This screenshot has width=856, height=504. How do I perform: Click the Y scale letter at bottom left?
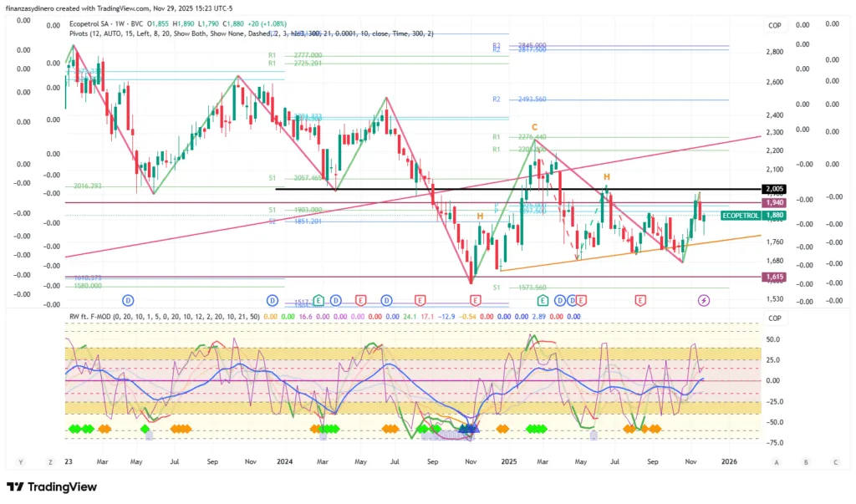21,461
